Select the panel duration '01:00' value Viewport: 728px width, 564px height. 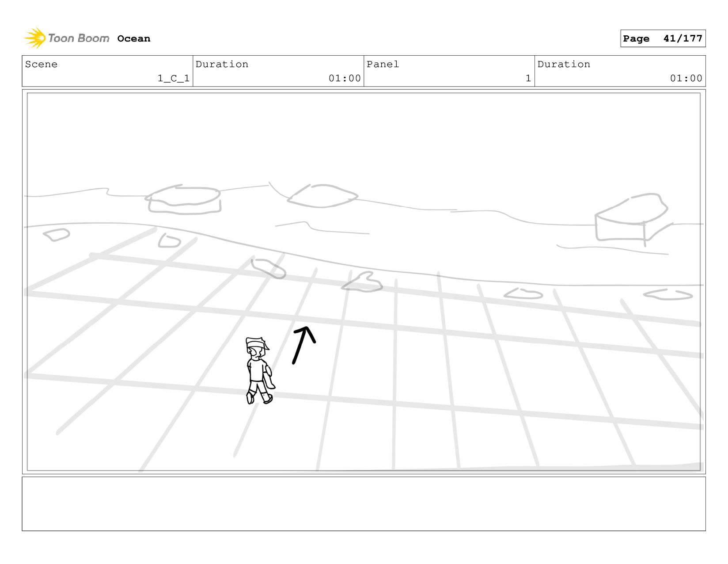[686, 78]
